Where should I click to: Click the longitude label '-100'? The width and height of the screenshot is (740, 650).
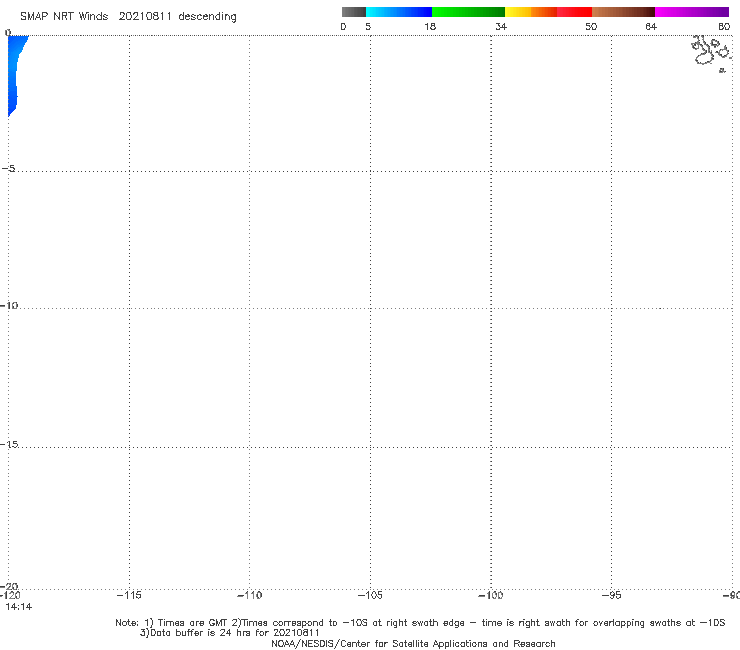point(491,595)
